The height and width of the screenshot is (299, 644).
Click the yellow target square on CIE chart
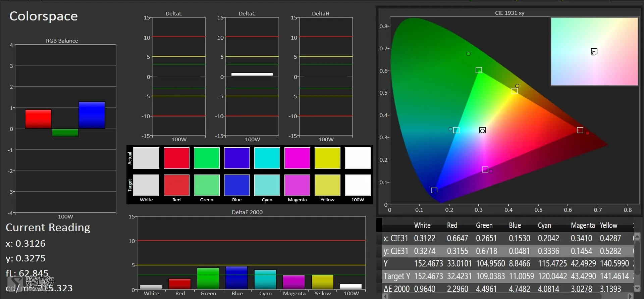click(515, 91)
